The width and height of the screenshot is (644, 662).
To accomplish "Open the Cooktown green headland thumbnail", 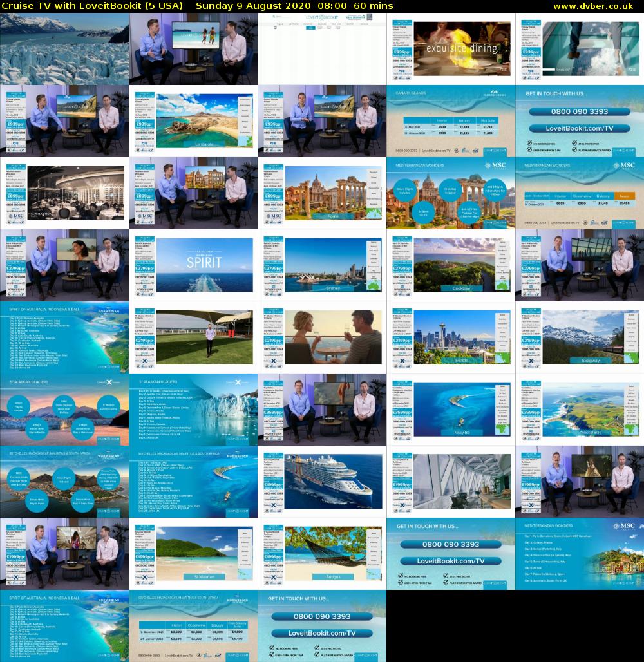I will pyautogui.click(x=451, y=265).
